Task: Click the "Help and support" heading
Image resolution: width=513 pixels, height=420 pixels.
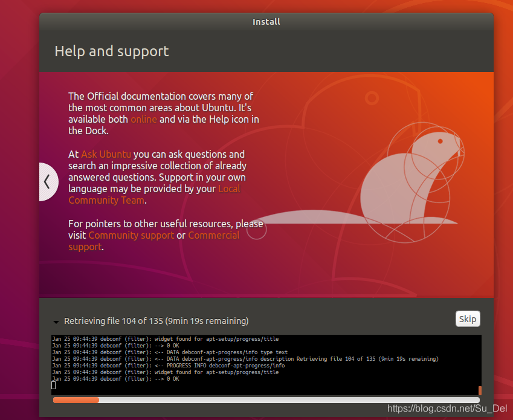Action: coord(111,51)
